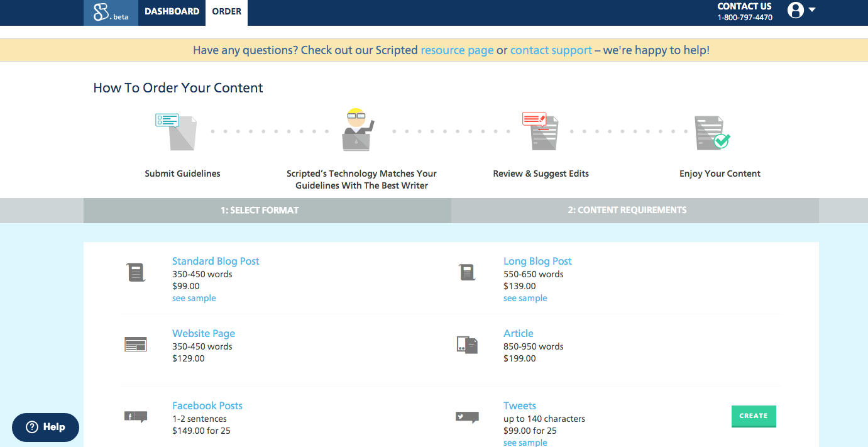This screenshot has width=868, height=447.
Task: Click the Long Blog Post scroll icon
Action: [x=467, y=272]
